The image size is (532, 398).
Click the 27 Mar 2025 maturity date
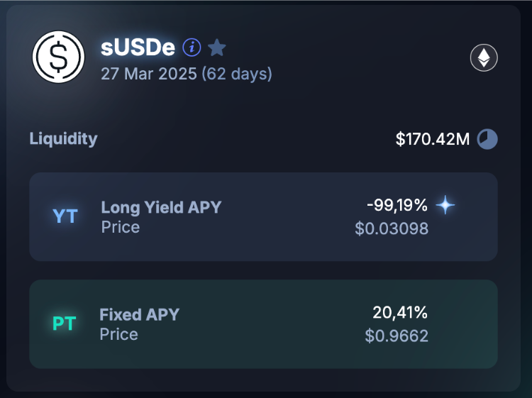(149, 74)
